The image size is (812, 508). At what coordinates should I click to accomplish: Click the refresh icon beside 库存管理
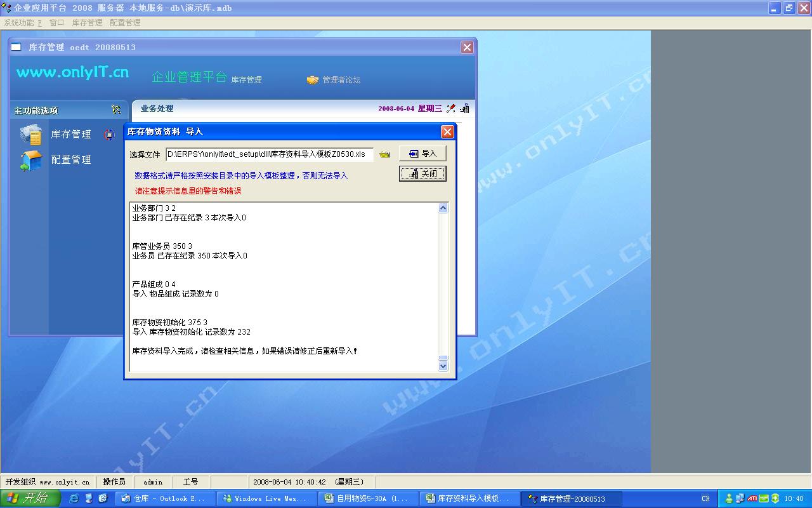click(x=109, y=135)
